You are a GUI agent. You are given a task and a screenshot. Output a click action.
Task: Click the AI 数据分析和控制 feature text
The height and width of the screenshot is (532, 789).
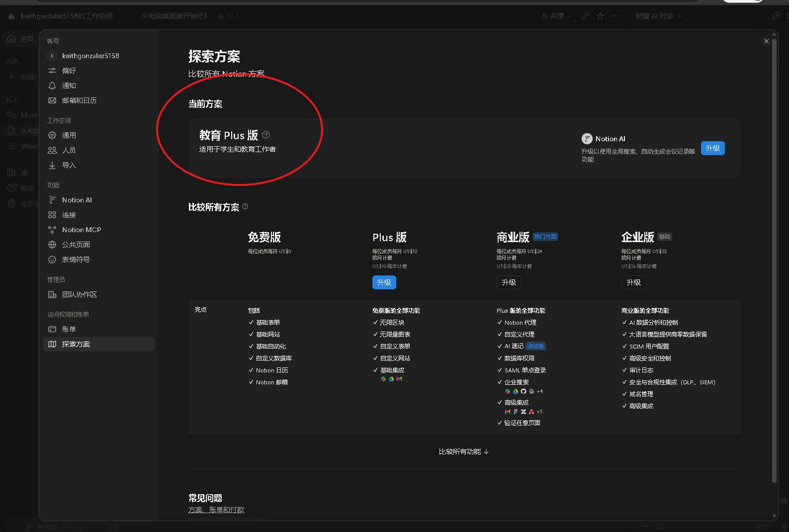[654, 323]
